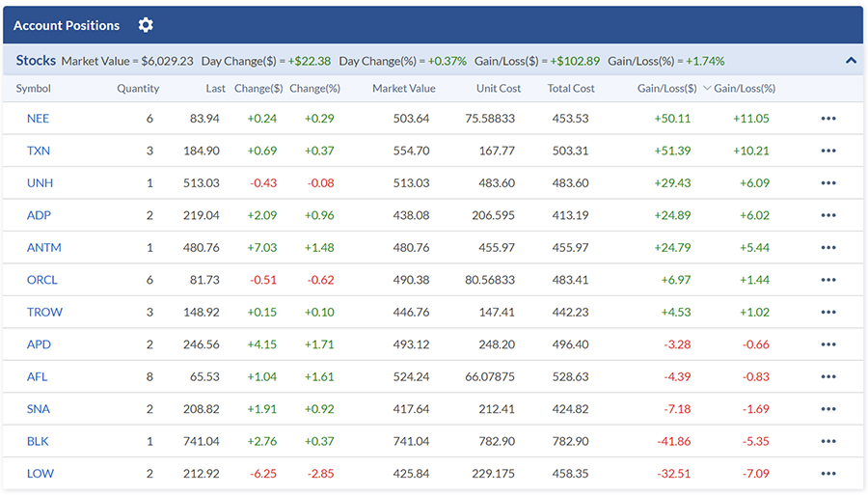868x495 pixels.
Task: Open the TROW symbol link
Action: click(x=44, y=313)
